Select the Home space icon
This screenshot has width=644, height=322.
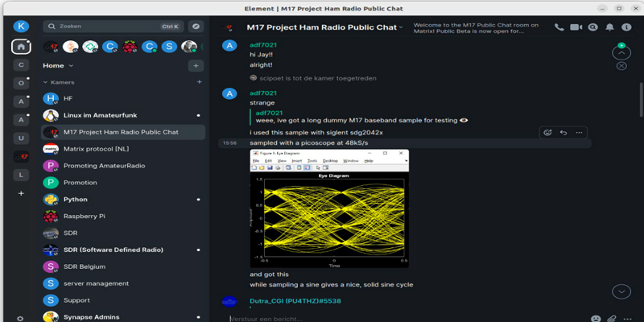coord(21,47)
